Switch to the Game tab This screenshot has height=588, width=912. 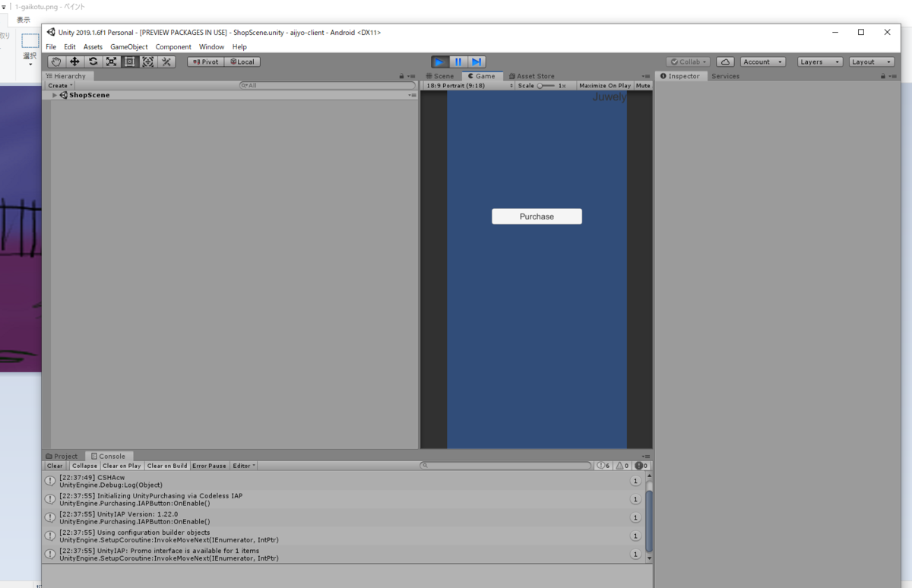[x=482, y=76]
